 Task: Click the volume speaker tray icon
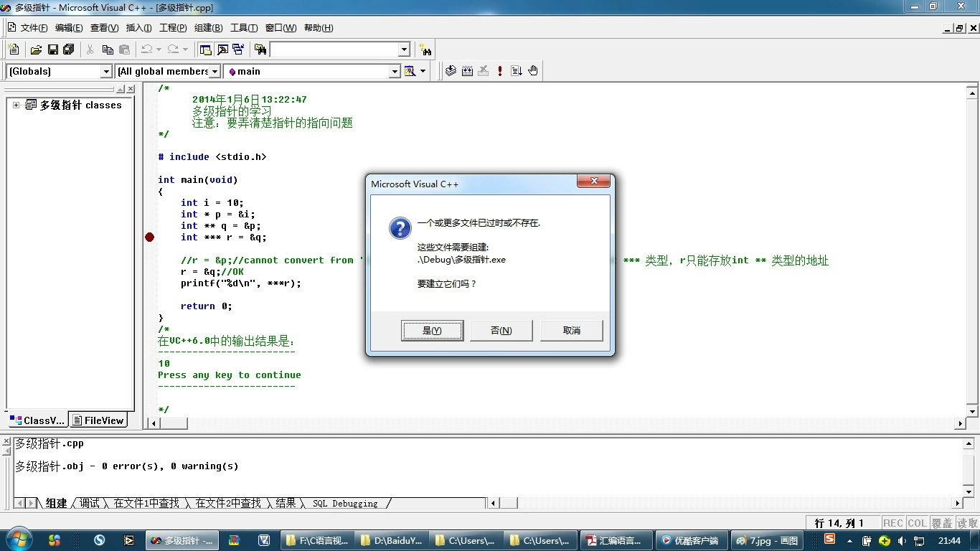(902, 540)
